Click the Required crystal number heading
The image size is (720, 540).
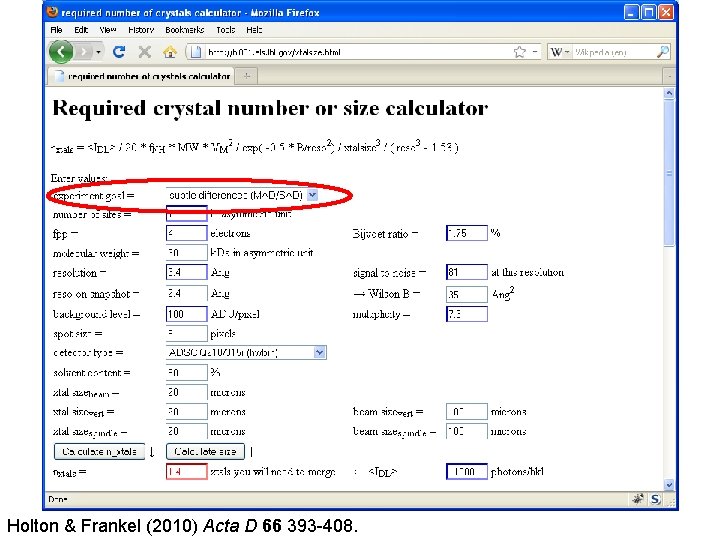270,109
